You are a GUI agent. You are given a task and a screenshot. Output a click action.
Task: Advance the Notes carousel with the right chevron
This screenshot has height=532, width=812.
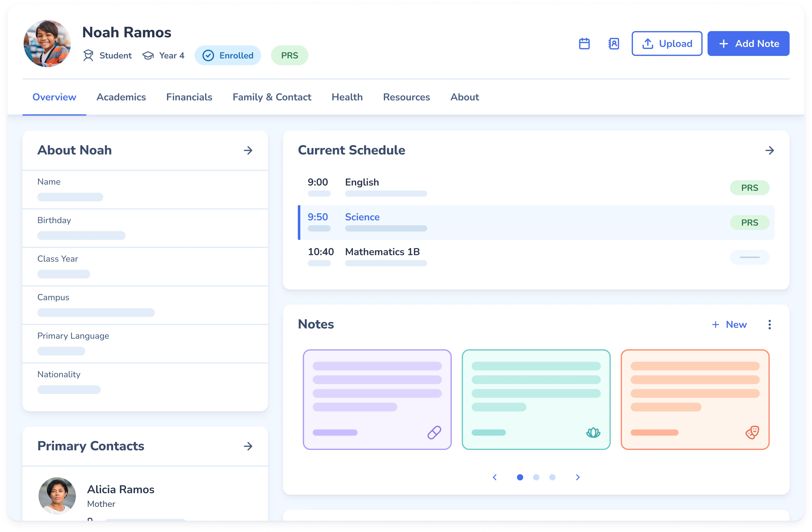click(x=578, y=477)
